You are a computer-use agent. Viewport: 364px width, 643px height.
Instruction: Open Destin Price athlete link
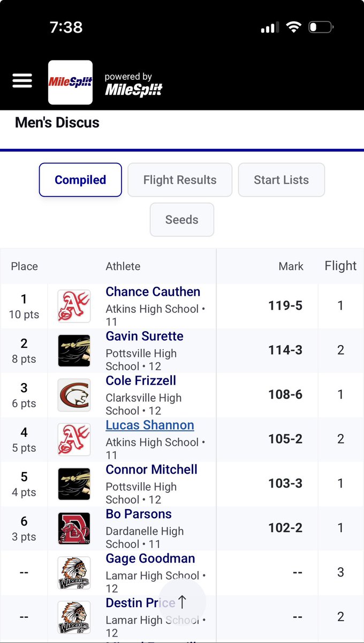click(x=140, y=603)
